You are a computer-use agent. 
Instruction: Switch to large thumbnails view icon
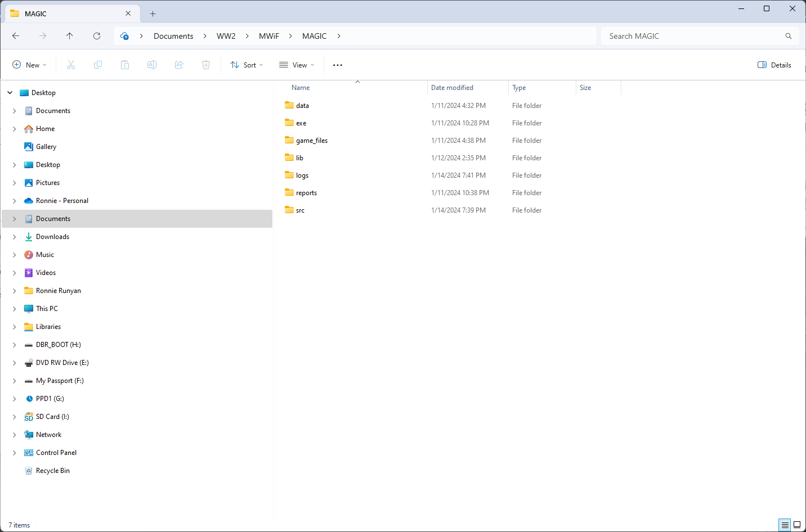click(x=797, y=525)
